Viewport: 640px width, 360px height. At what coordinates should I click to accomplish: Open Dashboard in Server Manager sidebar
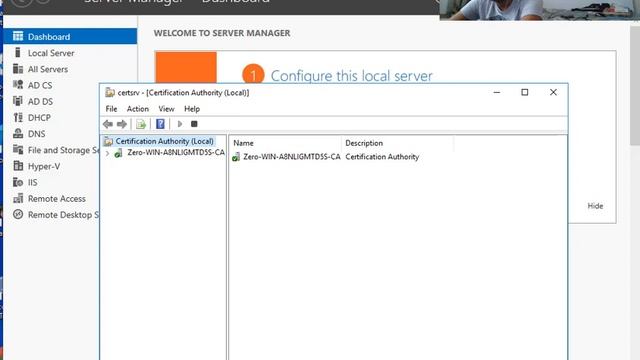pos(70,36)
